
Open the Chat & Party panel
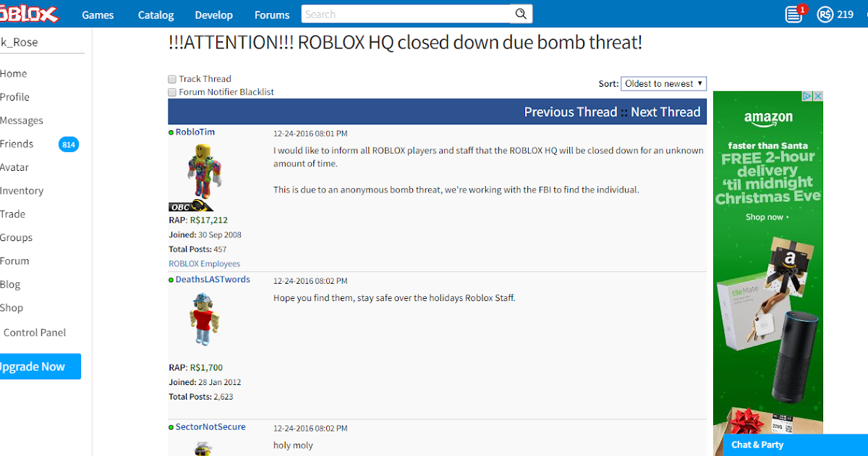796,444
